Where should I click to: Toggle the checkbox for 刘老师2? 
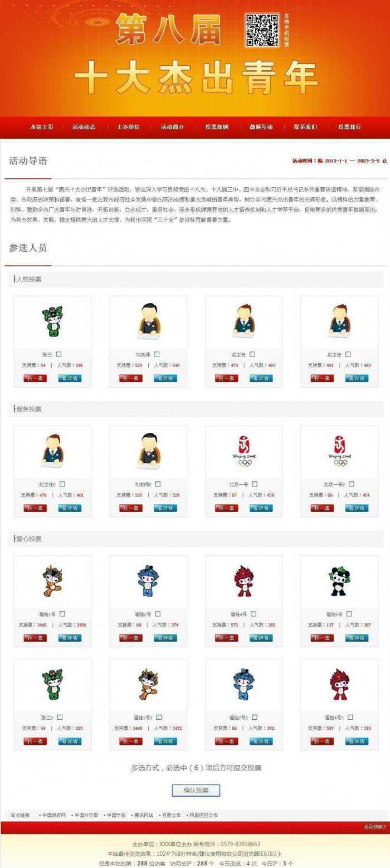(158, 484)
